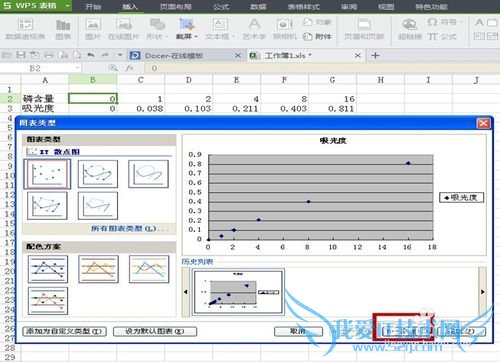The height and width of the screenshot is (362, 500).
Task: Open 页眉和页脚 header and footer
Action: click(x=364, y=29)
